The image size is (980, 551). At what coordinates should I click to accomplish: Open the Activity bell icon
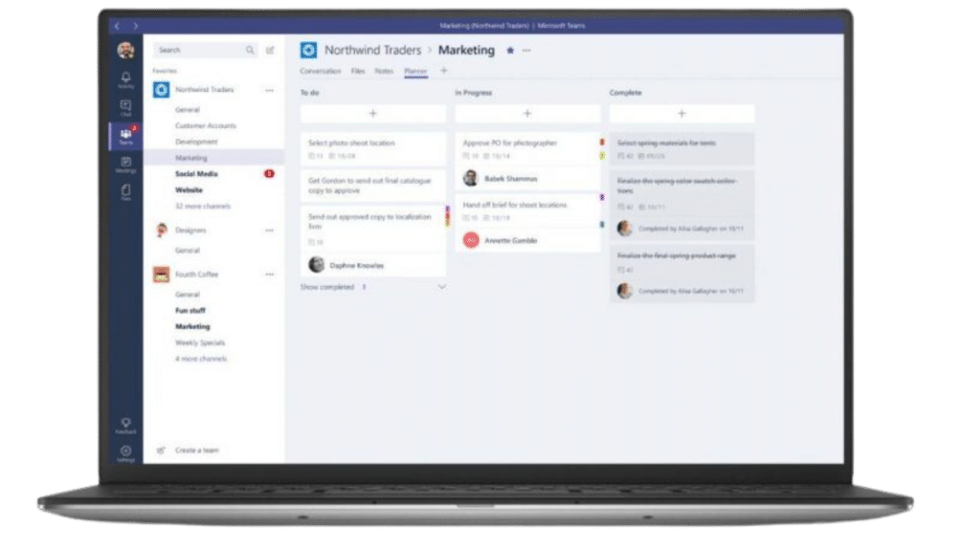125,79
